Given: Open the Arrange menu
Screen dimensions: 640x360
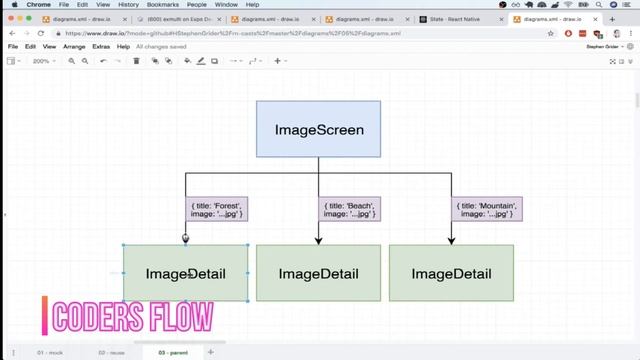Looking at the screenshot, I should 74,47.
